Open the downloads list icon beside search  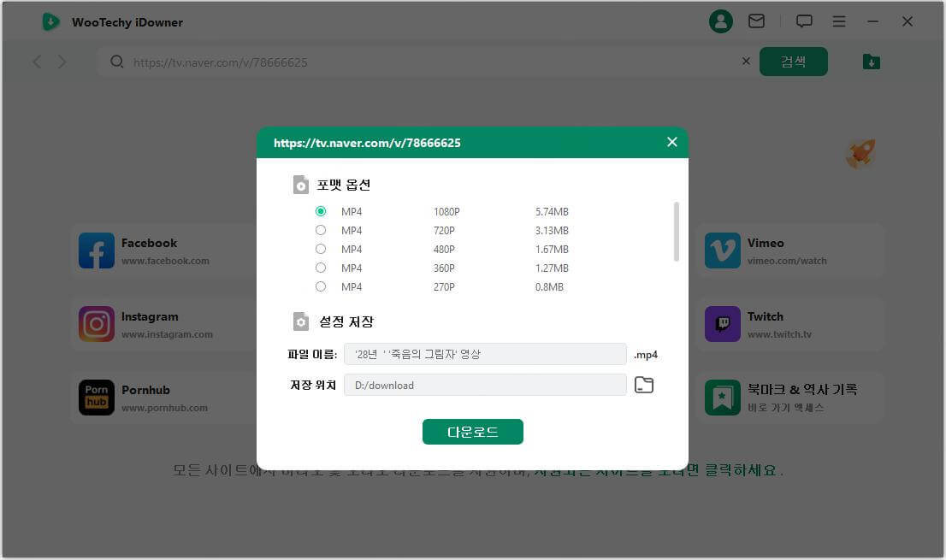coord(871,62)
